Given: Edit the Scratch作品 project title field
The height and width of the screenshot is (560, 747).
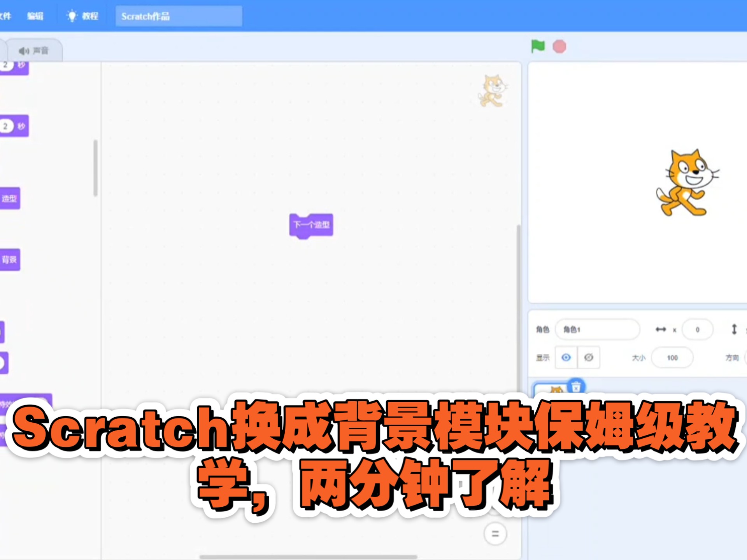Looking at the screenshot, I should [x=179, y=16].
